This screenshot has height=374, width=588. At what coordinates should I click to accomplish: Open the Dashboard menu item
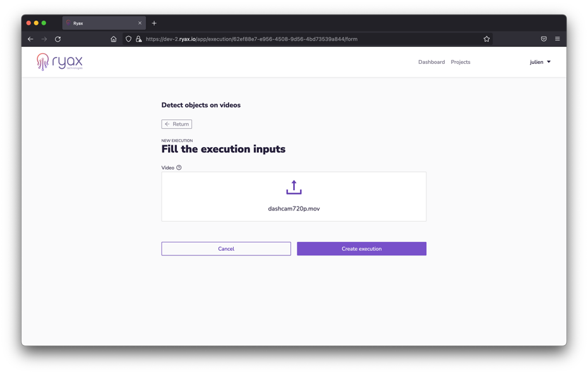pyautogui.click(x=431, y=62)
